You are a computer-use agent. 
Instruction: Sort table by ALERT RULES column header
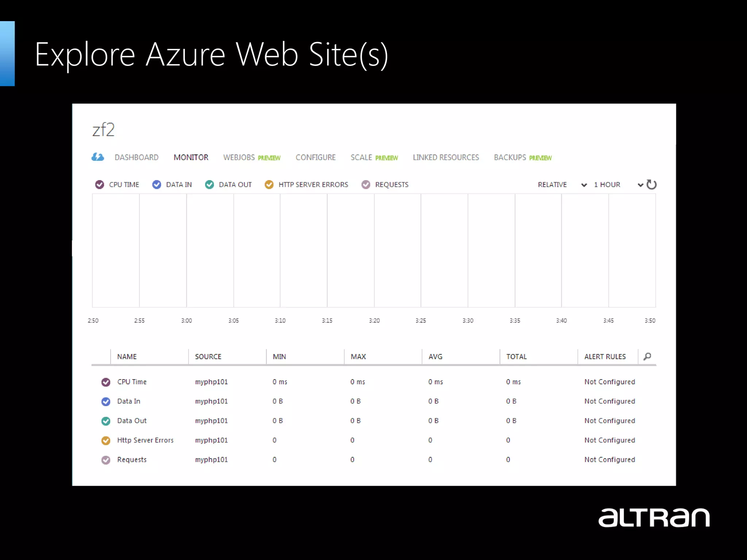point(605,357)
